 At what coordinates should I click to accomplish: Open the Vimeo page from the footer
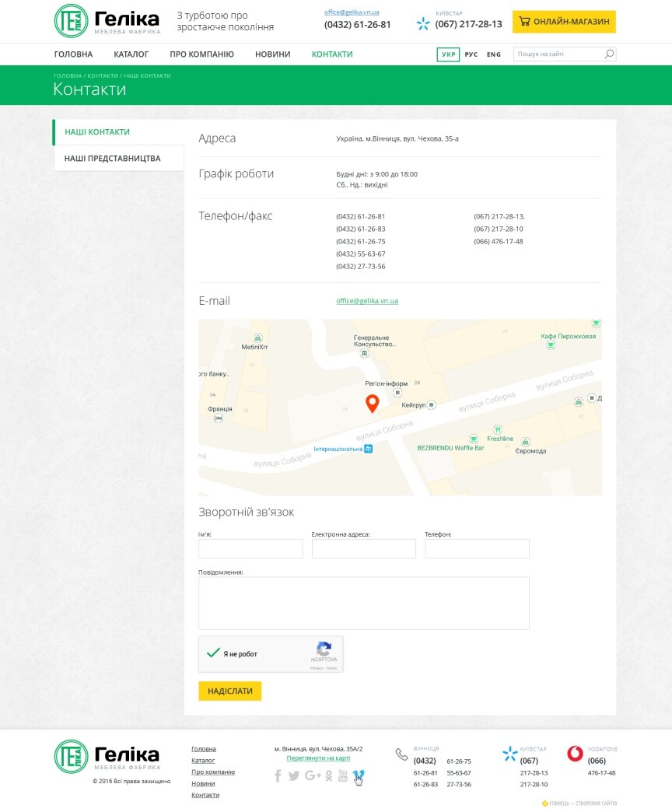click(359, 775)
